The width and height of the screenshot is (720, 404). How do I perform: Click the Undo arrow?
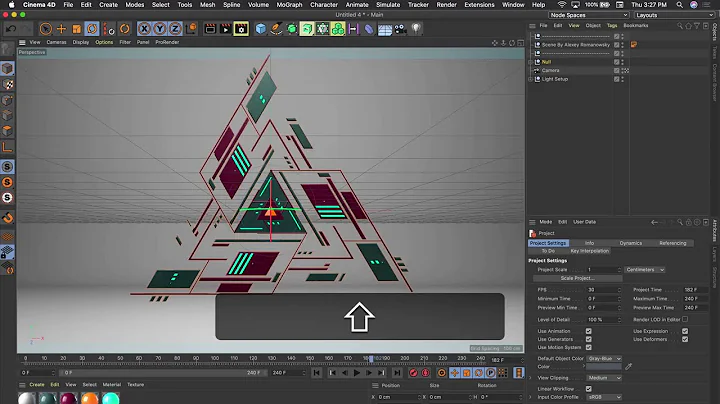tap(11, 29)
